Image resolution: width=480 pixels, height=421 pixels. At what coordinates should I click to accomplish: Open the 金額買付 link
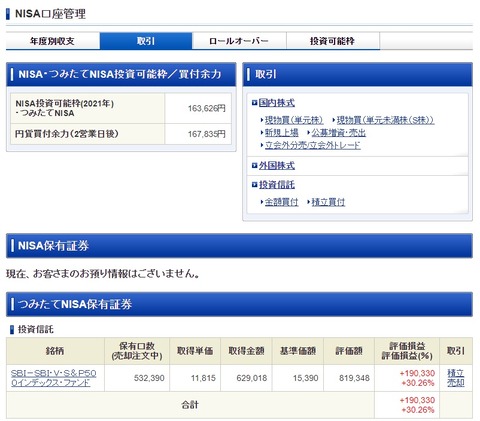point(282,202)
